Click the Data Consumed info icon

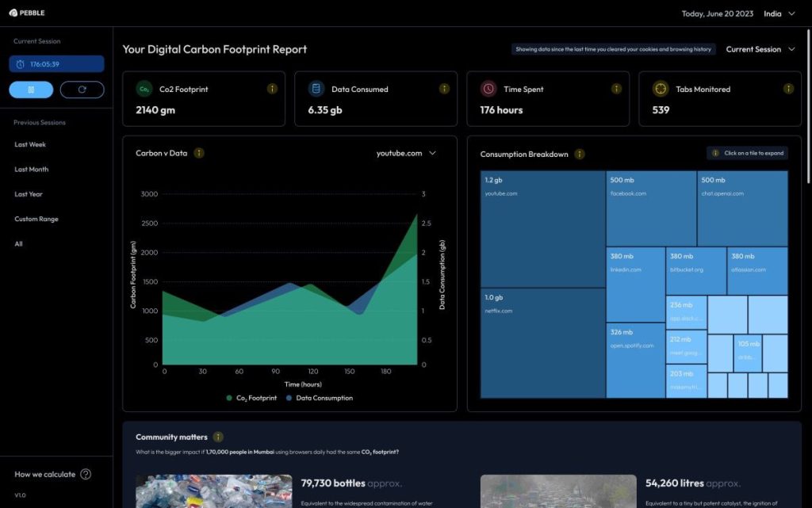point(444,89)
